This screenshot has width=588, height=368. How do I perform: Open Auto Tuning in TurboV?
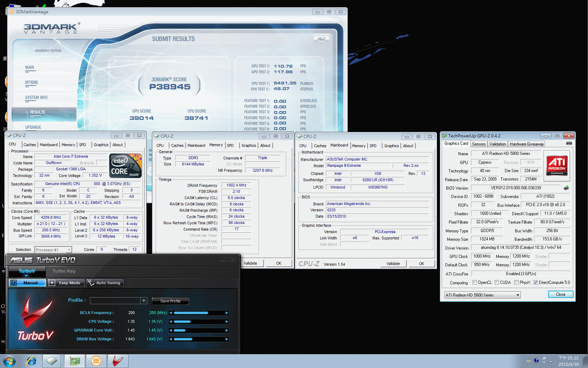pyautogui.click(x=105, y=283)
